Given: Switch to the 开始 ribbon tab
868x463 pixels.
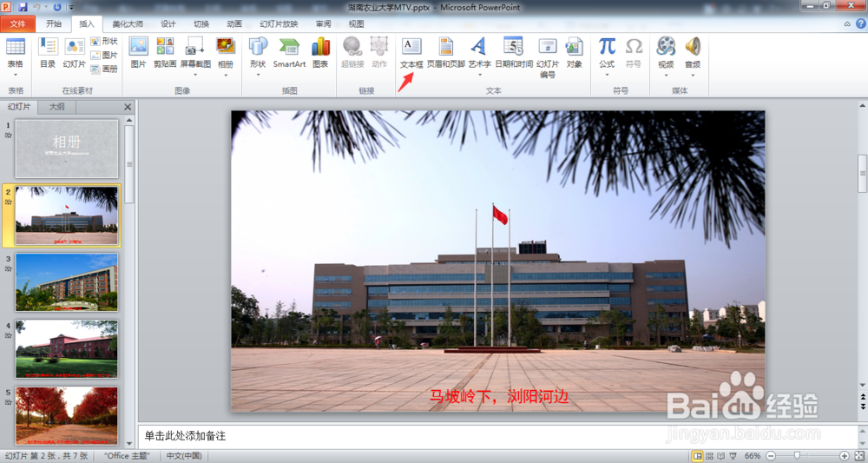Looking at the screenshot, I should (54, 23).
